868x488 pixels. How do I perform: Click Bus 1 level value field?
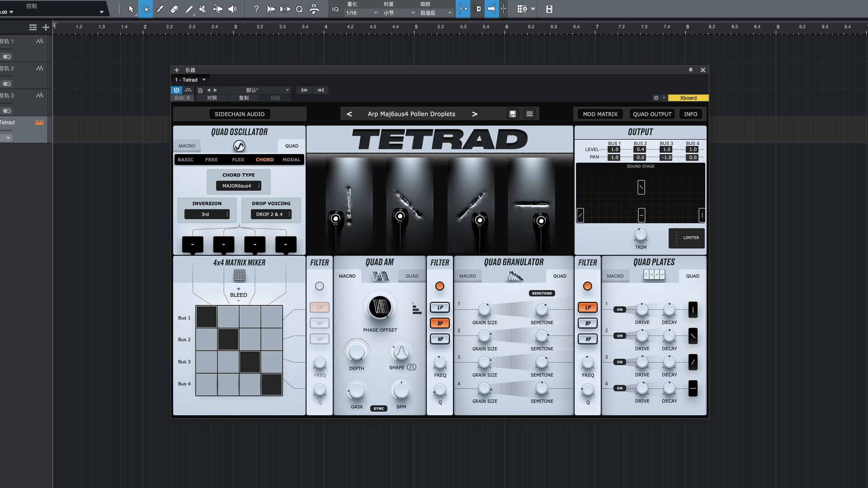point(614,150)
